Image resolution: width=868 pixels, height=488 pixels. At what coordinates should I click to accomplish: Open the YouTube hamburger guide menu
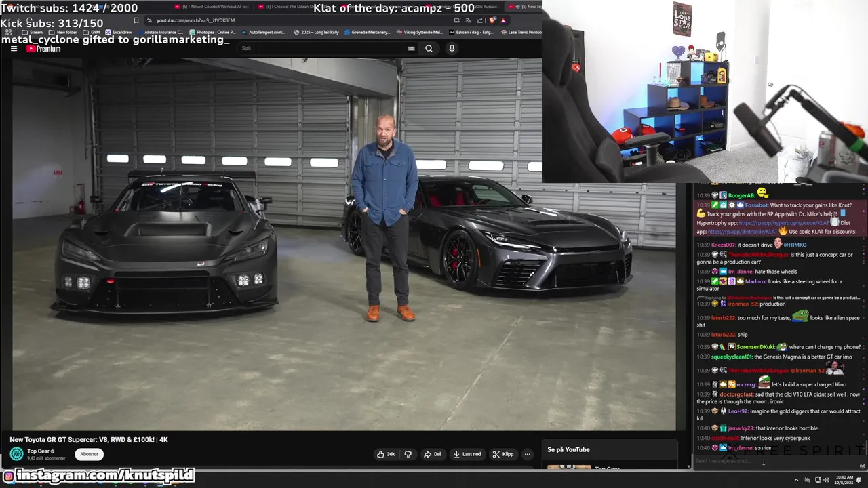(x=14, y=49)
